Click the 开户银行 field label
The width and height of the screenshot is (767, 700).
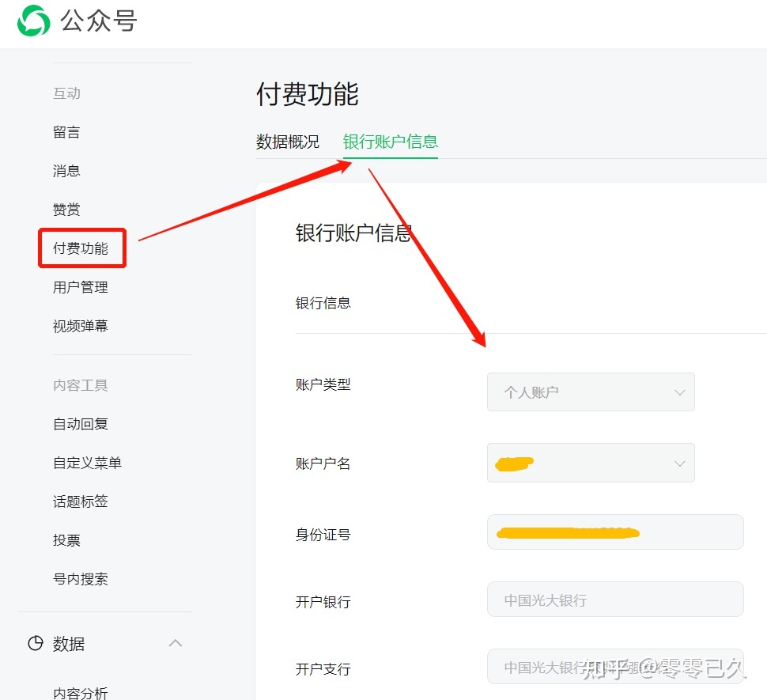(x=323, y=602)
